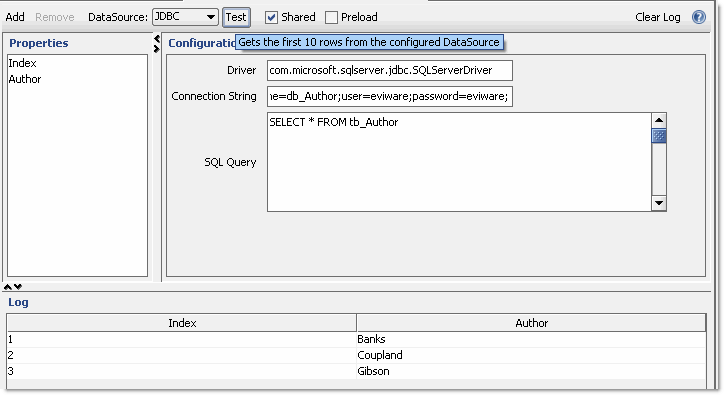
Task: Click the Author column header in the Log
Action: point(531,323)
